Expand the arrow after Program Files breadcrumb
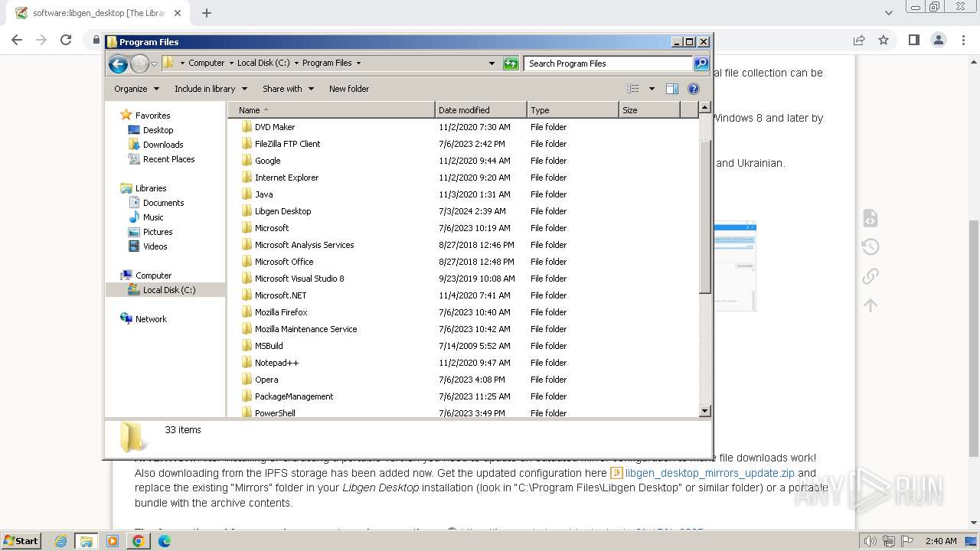The height and width of the screenshot is (551, 980). tap(358, 64)
